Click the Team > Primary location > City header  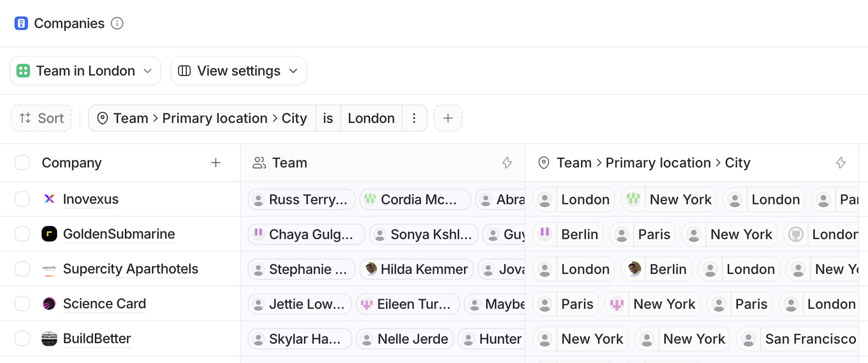(x=653, y=163)
